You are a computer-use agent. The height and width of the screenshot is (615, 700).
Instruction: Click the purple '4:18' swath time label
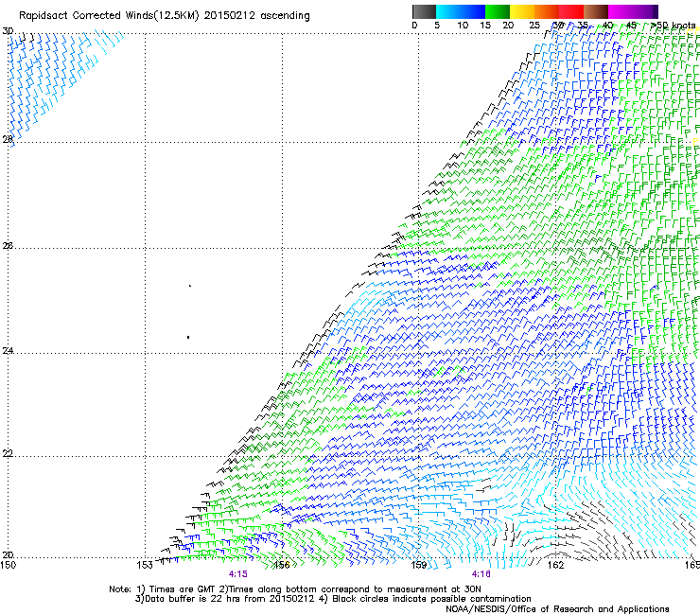pyautogui.click(x=481, y=574)
